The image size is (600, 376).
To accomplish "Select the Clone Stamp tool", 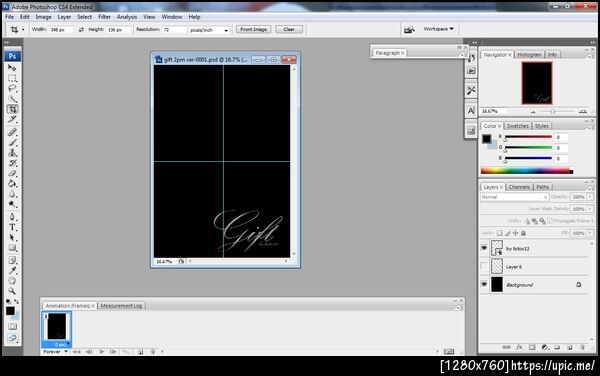I will click(x=12, y=153).
